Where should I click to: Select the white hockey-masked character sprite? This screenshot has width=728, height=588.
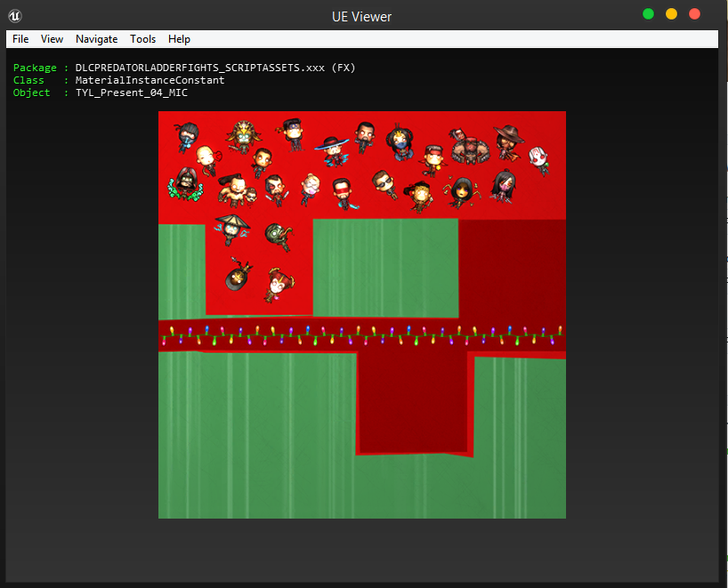coord(539,159)
